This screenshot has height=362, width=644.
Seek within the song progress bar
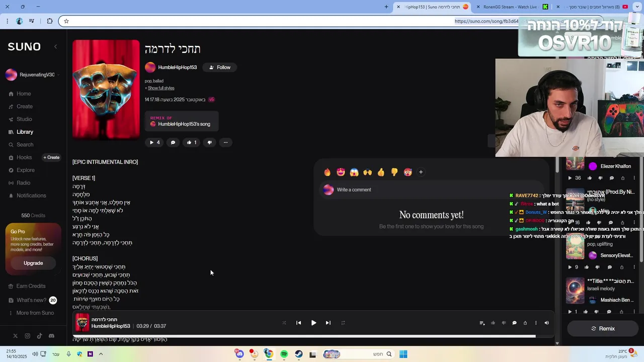pos(313,336)
